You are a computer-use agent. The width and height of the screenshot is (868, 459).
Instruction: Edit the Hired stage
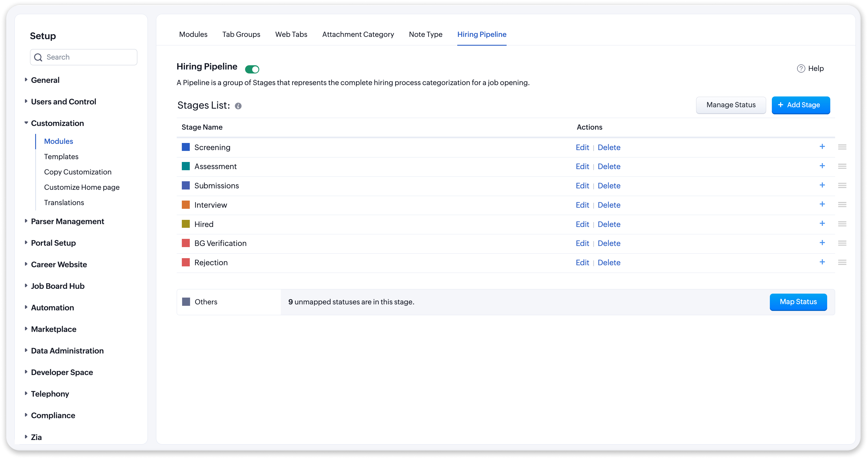point(582,224)
